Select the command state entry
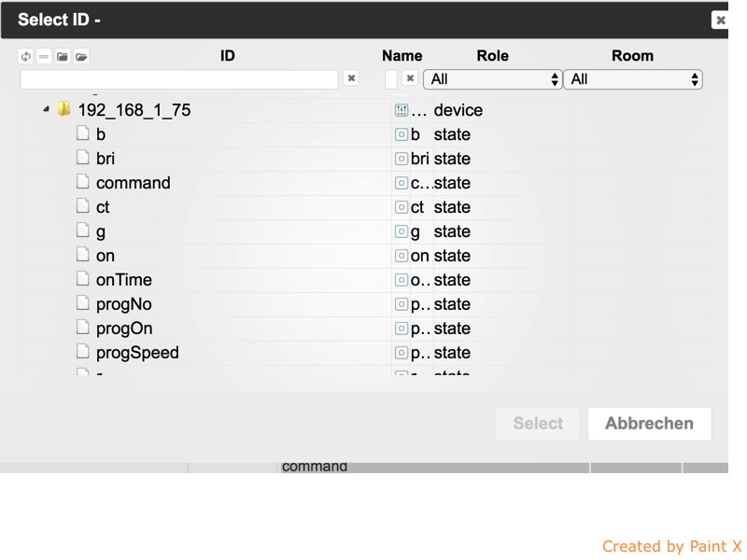The image size is (747, 560). tap(133, 183)
